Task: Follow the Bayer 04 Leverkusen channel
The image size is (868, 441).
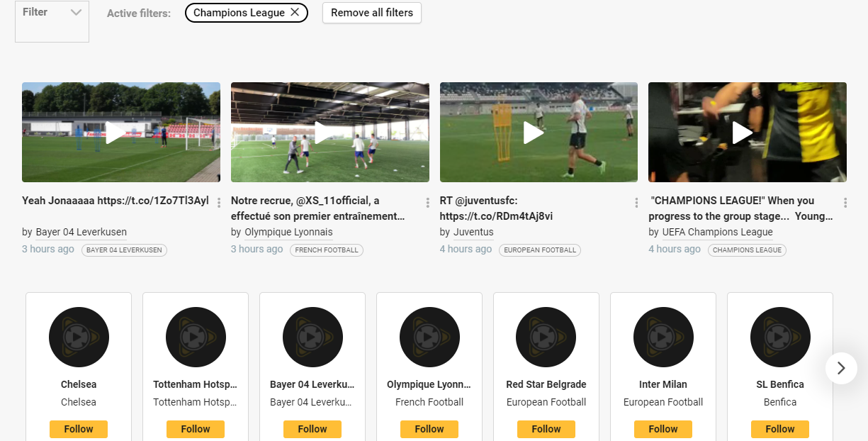Action: click(x=312, y=429)
